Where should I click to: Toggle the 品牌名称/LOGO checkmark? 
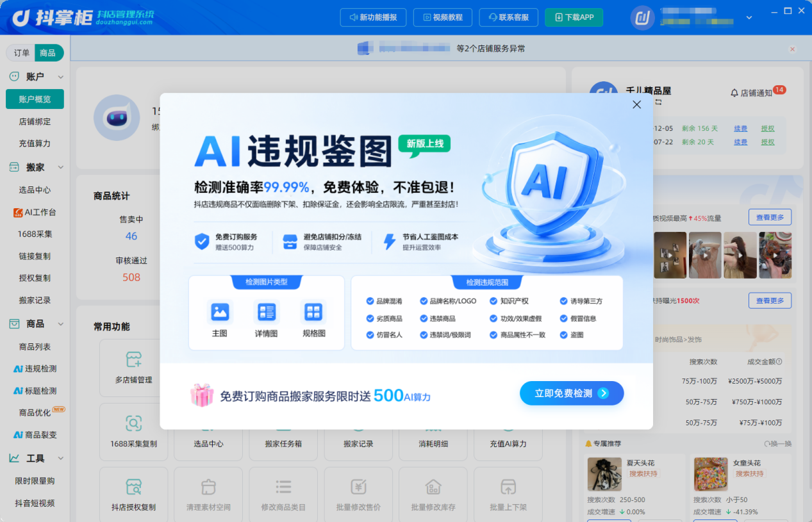424,301
